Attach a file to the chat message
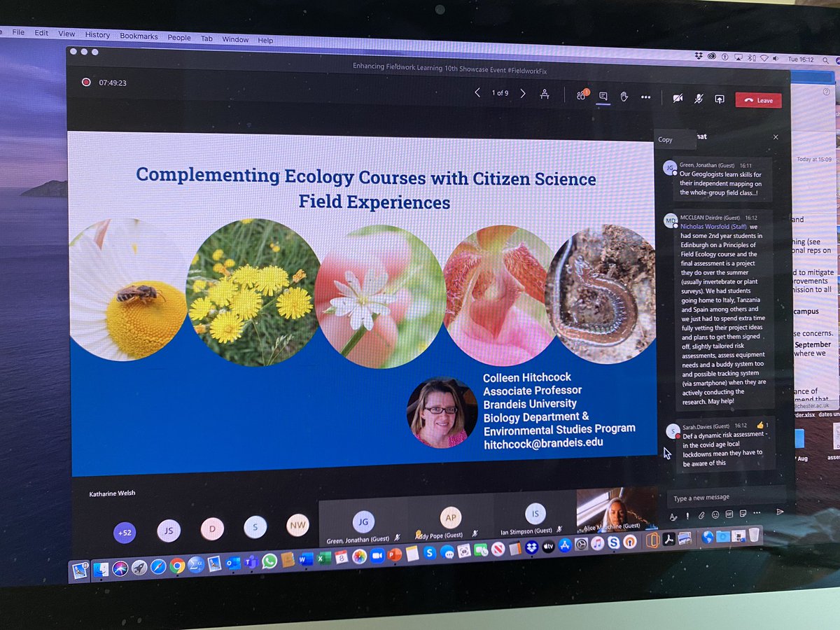840x630 pixels. [701, 515]
